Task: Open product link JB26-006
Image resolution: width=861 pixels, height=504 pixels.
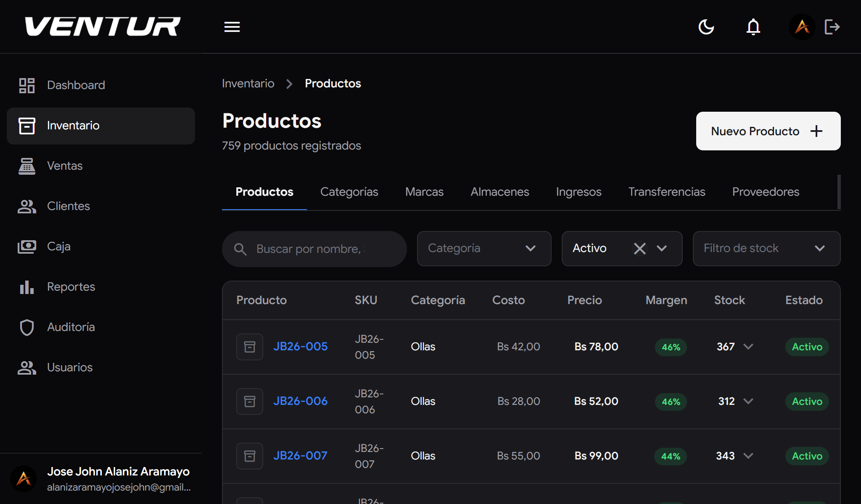Action: point(300,401)
